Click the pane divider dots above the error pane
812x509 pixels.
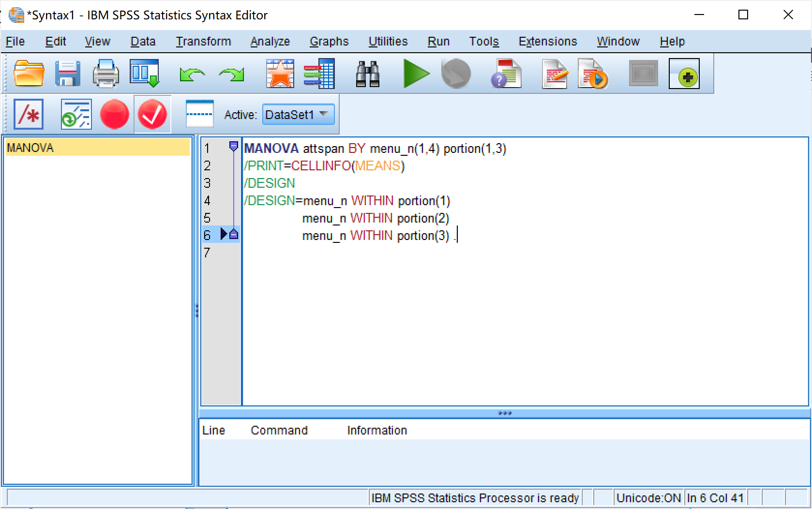click(x=505, y=413)
